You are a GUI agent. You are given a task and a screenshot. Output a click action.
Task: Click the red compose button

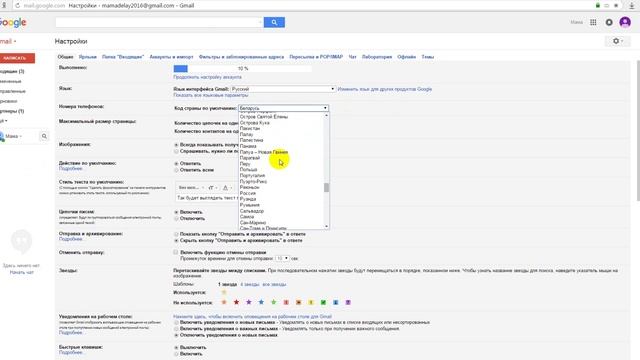coord(16,58)
